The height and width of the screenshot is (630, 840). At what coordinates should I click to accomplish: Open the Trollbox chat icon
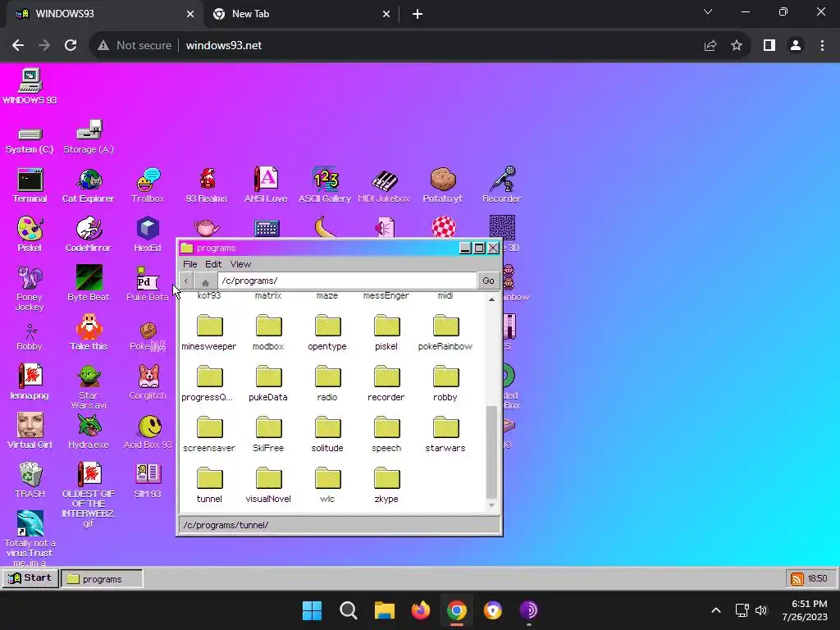click(x=148, y=185)
